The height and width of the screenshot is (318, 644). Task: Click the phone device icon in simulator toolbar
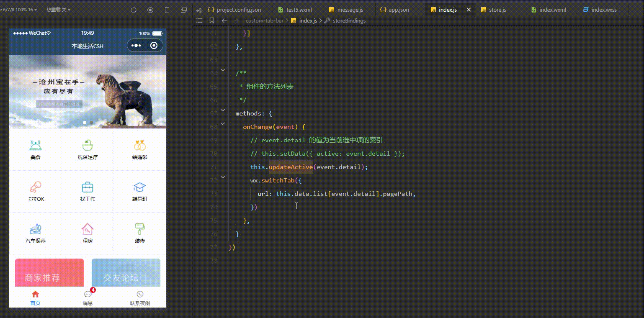[x=167, y=10]
